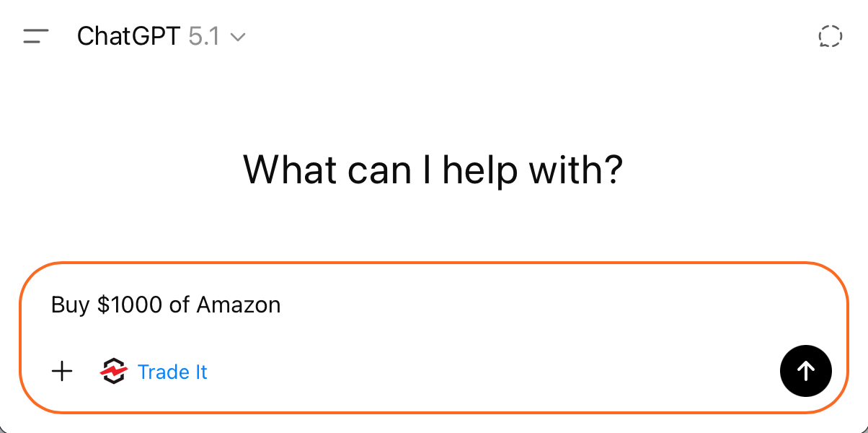The image size is (868, 433).
Task: Send the prompt with the up arrow button
Action: [x=805, y=371]
